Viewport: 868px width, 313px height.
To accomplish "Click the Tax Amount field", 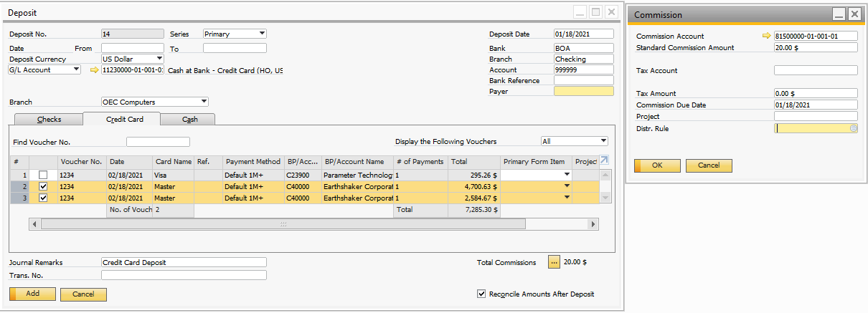I will pyautogui.click(x=816, y=93).
